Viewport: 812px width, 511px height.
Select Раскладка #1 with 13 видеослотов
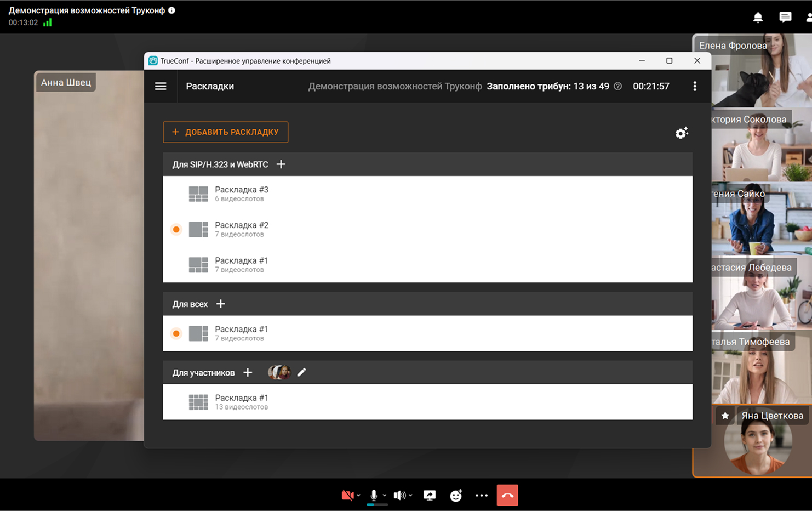(427, 402)
